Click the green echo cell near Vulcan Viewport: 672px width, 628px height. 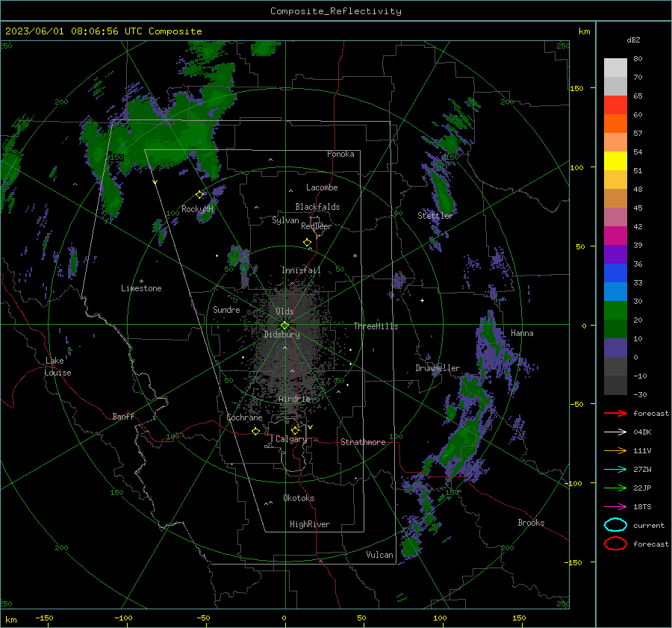tap(411, 547)
